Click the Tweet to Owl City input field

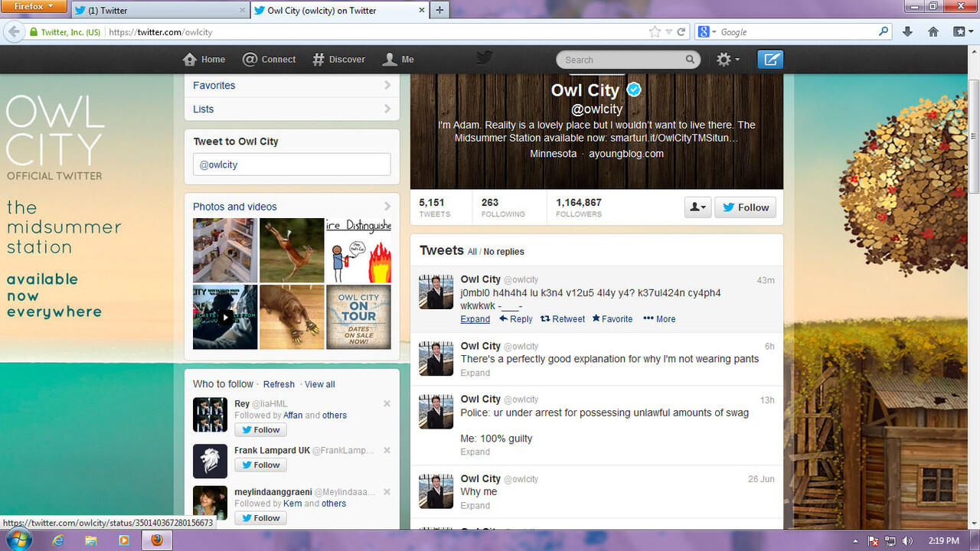click(x=292, y=165)
